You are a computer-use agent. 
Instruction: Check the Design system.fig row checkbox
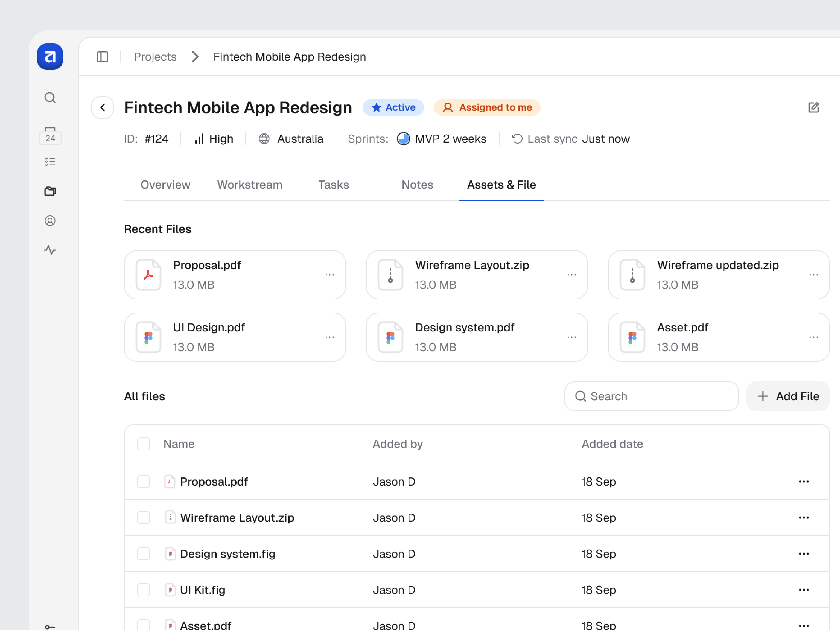pos(144,553)
